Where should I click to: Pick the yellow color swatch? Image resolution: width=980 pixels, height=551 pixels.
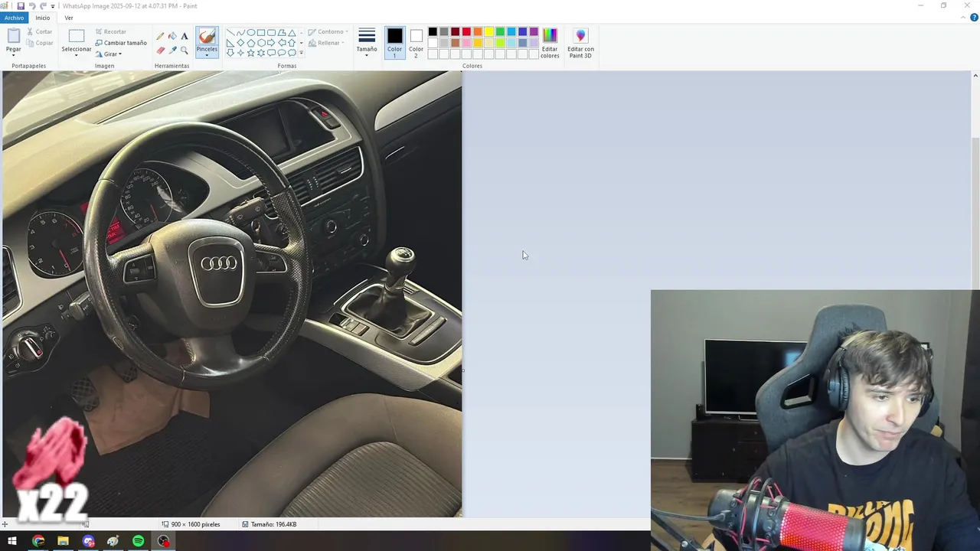pyautogui.click(x=488, y=31)
